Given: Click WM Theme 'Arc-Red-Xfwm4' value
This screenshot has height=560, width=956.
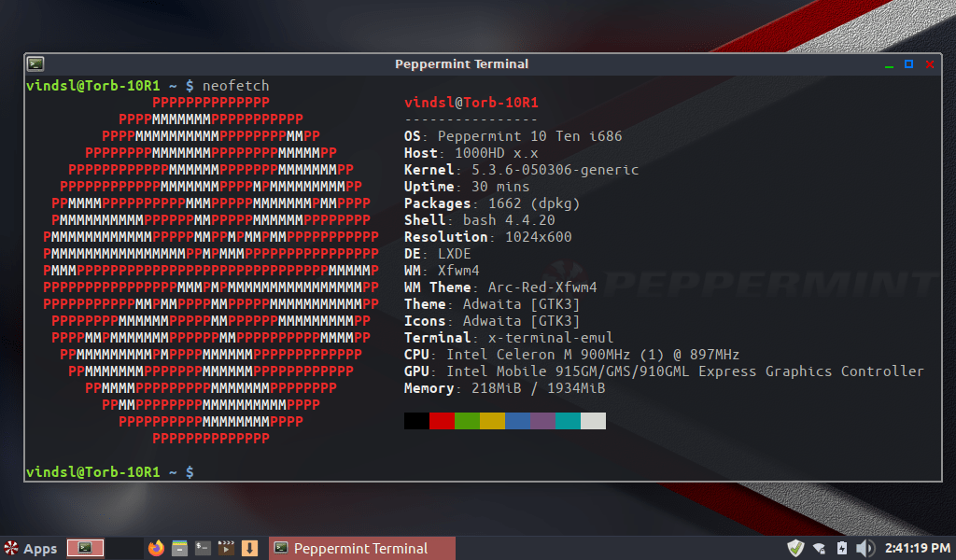Looking at the screenshot, I should (542, 287).
